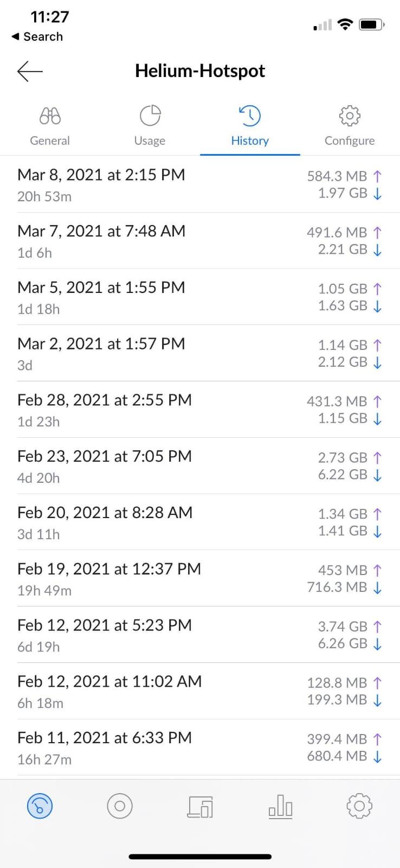Tap the circular target icon in bottom bar
This screenshot has width=400, height=868.
pyautogui.click(x=120, y=806)
